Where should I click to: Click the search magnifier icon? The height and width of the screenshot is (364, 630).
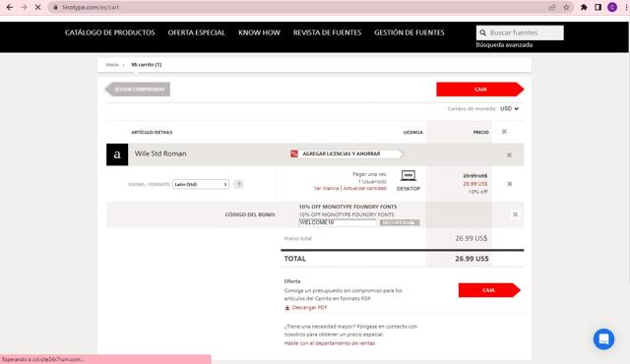click(x=483, y=32)
